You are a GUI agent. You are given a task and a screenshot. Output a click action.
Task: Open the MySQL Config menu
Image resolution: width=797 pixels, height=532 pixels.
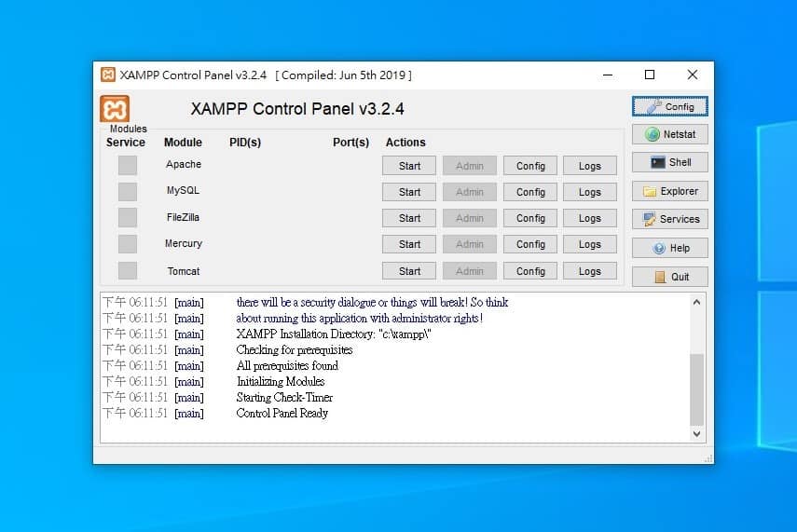click(530, 192)
